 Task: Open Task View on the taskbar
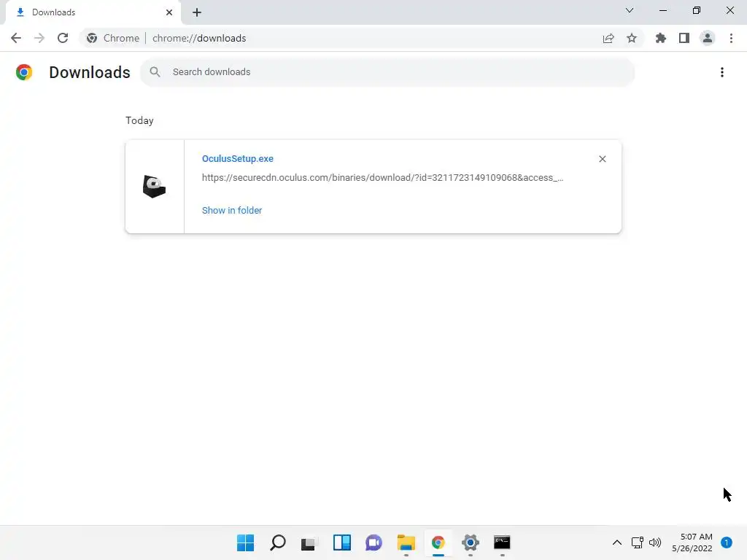coord(309,542)
